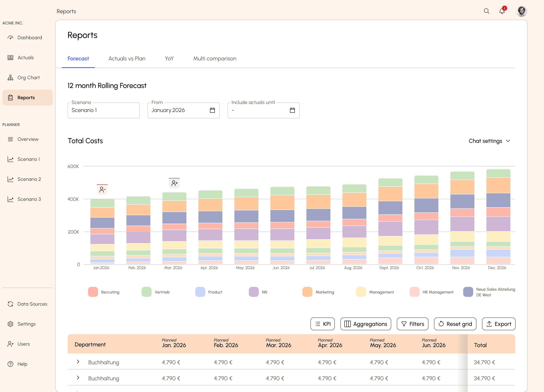This screenshot has height=392, width=544.
Task: Click the add-person marker above Mar 2026 bar
Action: tap(174, 183)
